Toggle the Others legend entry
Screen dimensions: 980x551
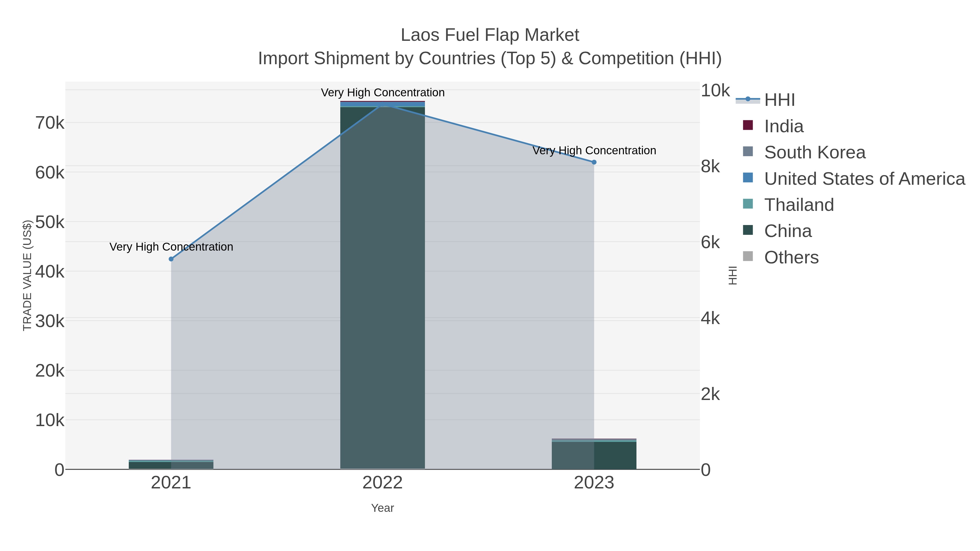click(x=781, y=257)
